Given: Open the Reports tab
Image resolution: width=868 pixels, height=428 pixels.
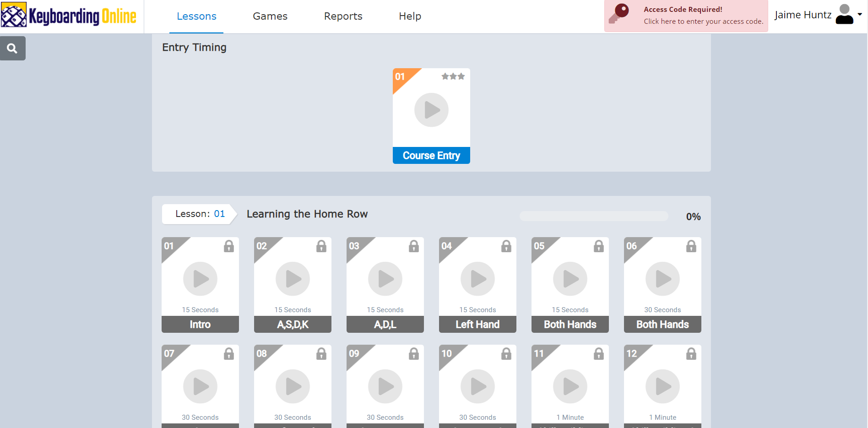Looking at the screenshot, I should (343, 16).
